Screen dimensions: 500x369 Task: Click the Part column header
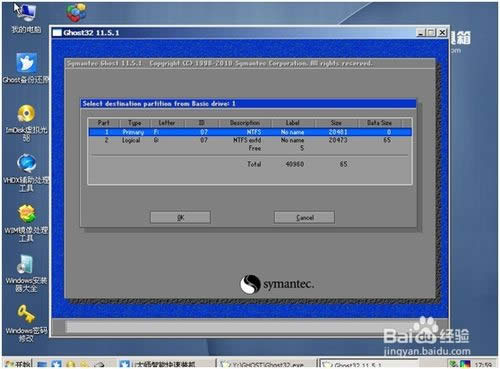pyautogui.click(x=104, y=123)
